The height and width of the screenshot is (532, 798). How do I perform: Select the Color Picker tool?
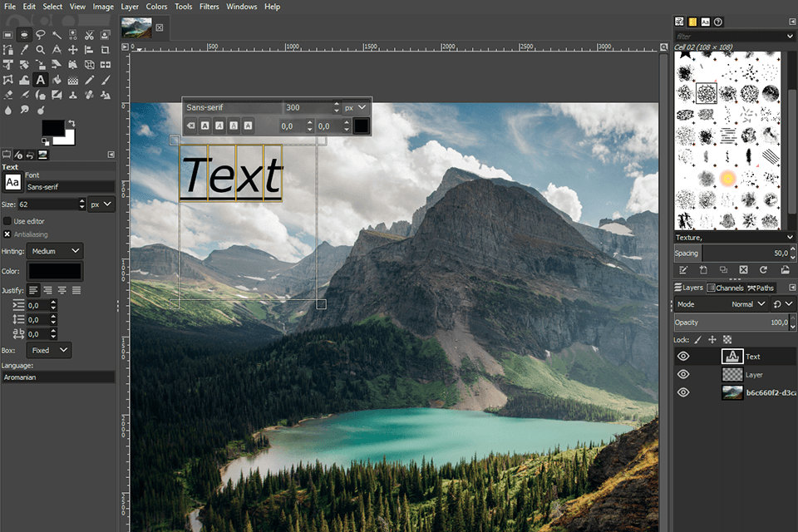click(x=24, y=50)
